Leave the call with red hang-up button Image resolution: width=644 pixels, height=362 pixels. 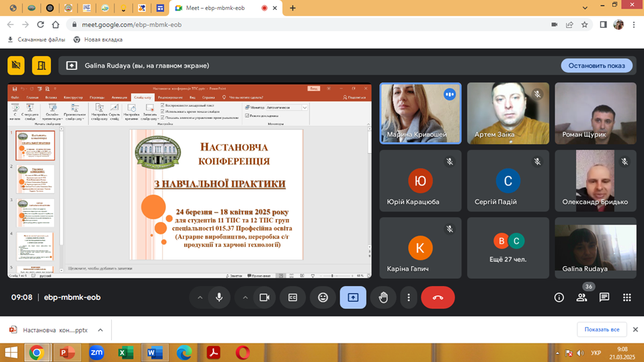438,297
